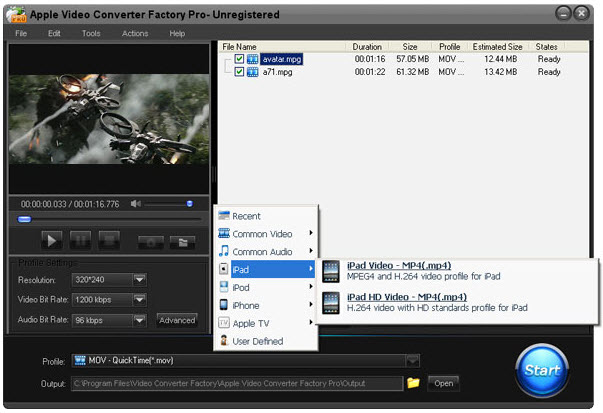Adjust the volume slider handle
This screenshot has height=413, width=603.
point(190,203)
